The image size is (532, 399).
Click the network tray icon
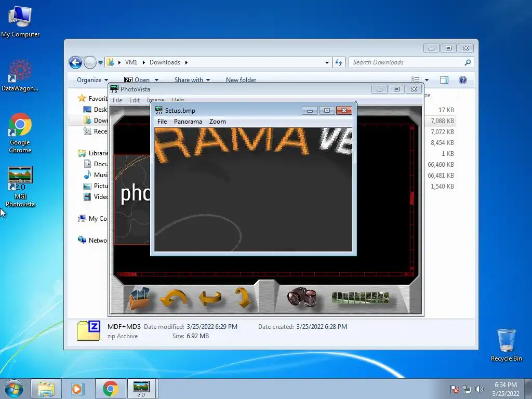(467, 389)
